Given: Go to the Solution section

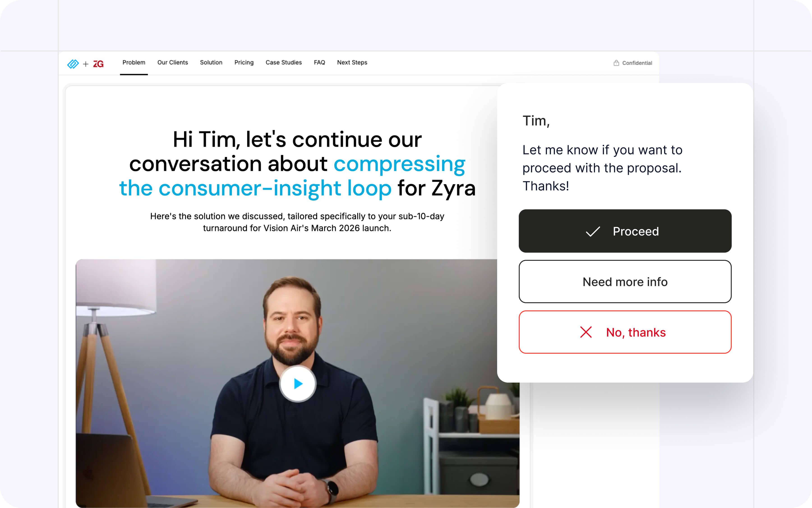Looking at the screenshot, I should [x=211, y=62].
